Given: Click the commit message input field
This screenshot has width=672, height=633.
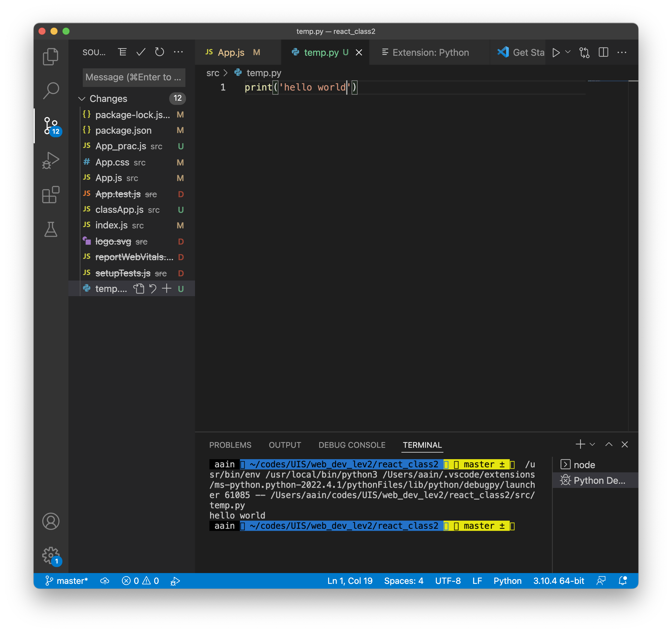Looking at the screenshot, I should click(133, 77).
